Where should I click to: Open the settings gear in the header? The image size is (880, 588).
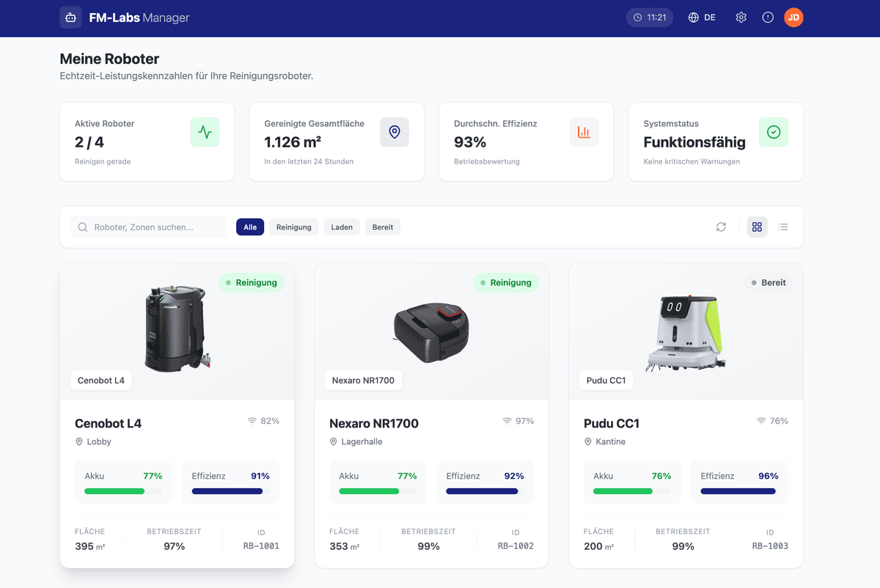741,17
